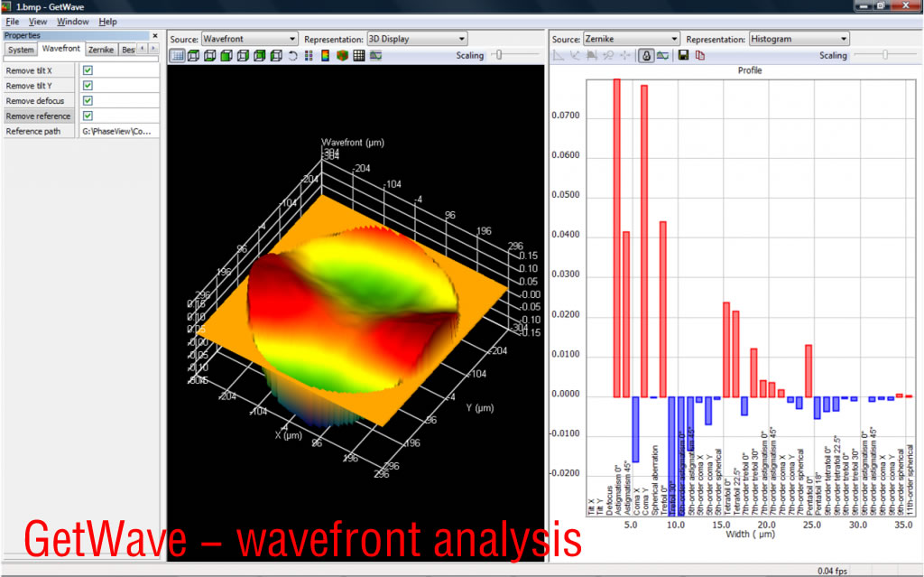Screen dimensions: 924x577
Task: Expand the Representation dropdown showing Histogram
Action: 799,39
